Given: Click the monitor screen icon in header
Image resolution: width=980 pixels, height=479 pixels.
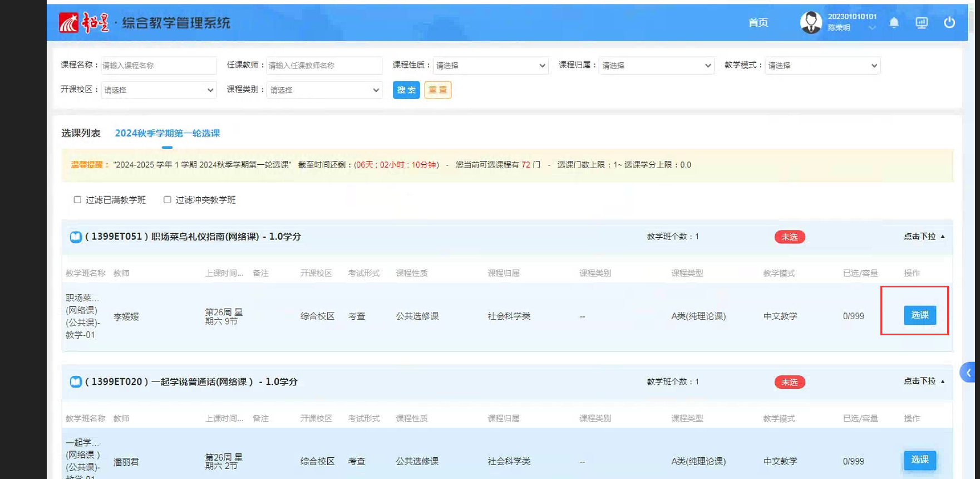Looking at the screenshot, I should pyautogui.click(x=922, y=23).
